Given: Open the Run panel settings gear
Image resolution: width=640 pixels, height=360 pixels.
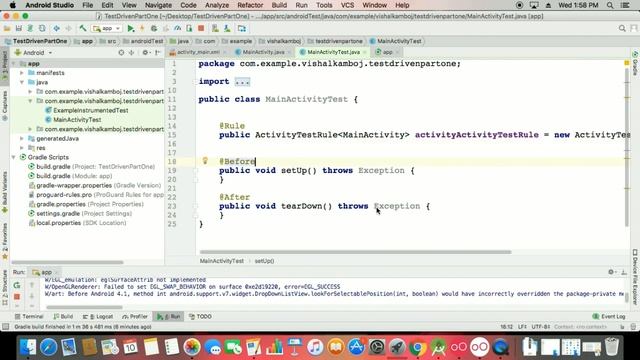Looking at the screenshot, I should tap(611, 272).
